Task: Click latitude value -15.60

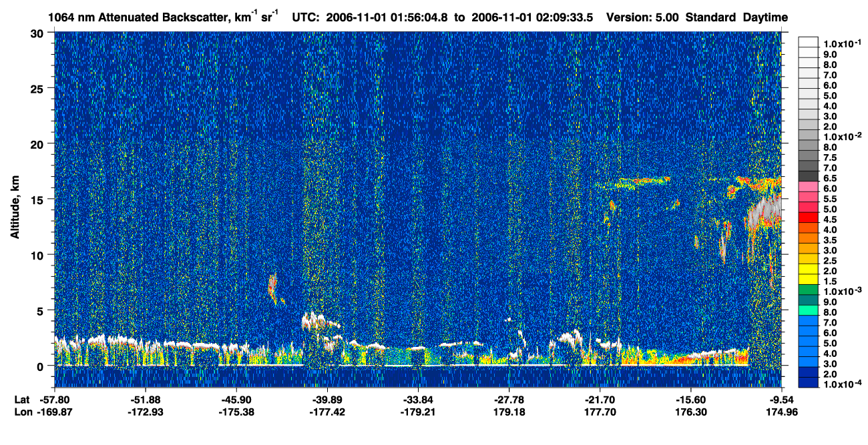Action: tap(691, 400)
